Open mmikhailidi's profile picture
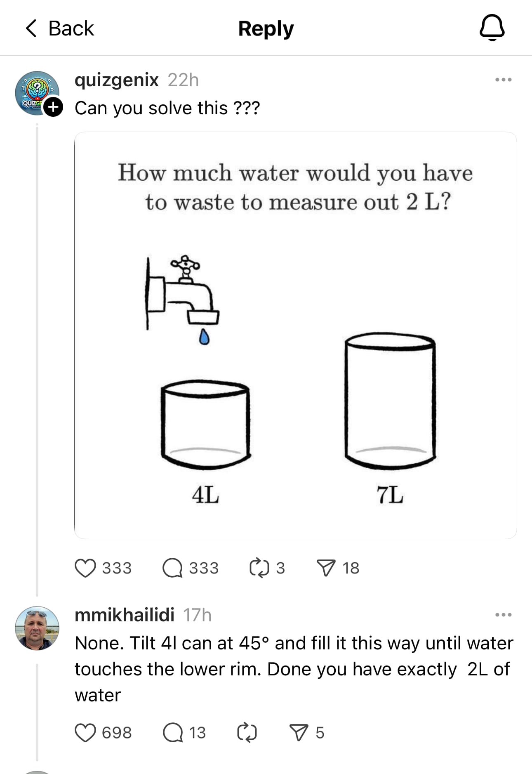The width and height of the screenshot is (532, 774). point(37,628)
